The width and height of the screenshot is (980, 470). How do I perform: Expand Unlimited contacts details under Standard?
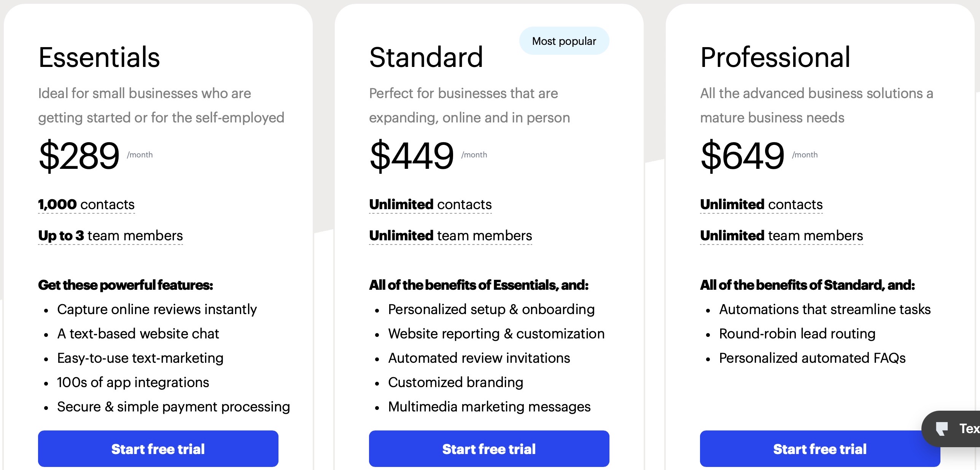point(430,205)
